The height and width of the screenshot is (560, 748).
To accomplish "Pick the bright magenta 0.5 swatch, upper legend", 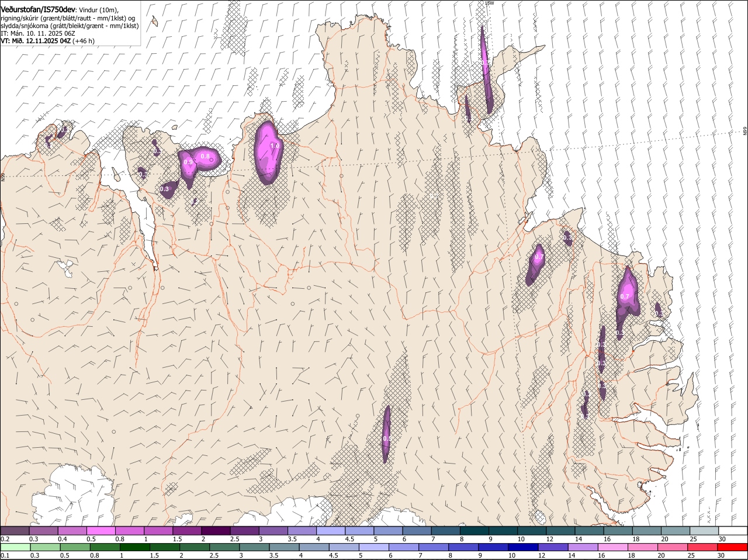I will [x=101, y=530].
